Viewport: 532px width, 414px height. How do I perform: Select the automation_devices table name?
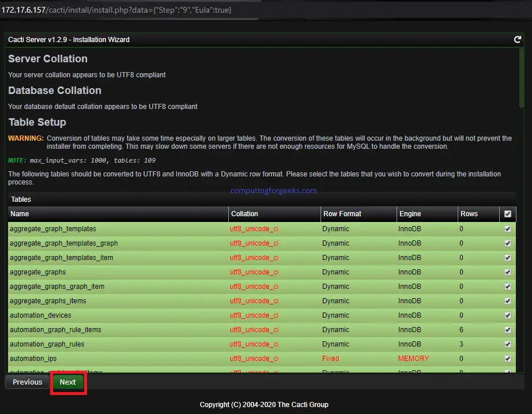click(x=40, y=315)
